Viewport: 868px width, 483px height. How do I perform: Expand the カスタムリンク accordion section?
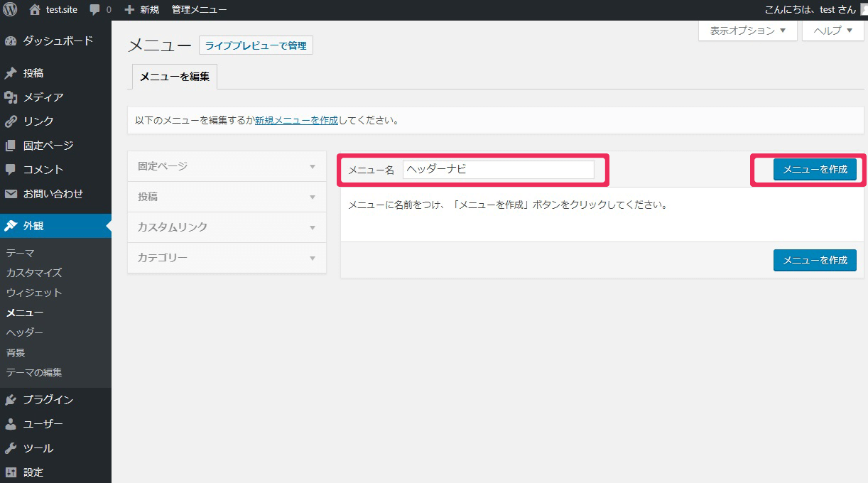(x=226, y=227)
